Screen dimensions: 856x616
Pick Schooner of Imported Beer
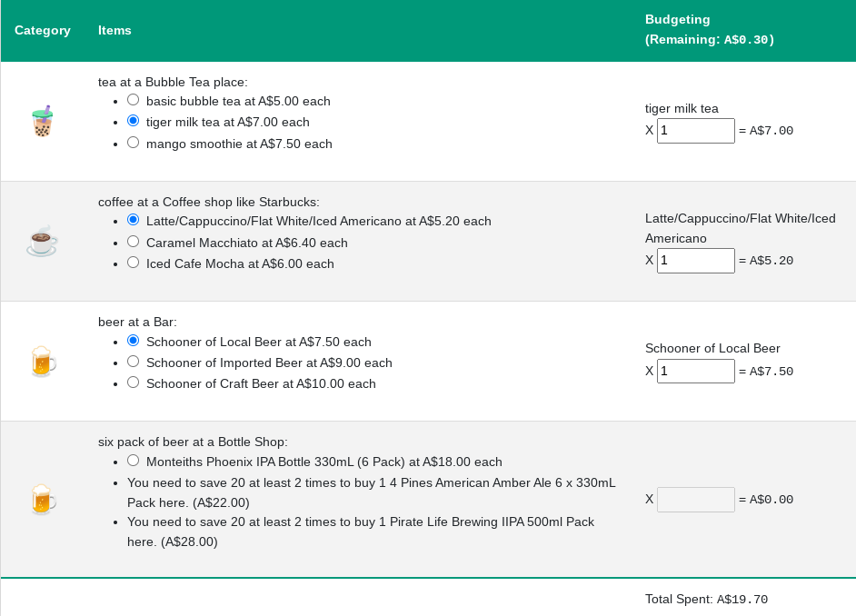134,362
